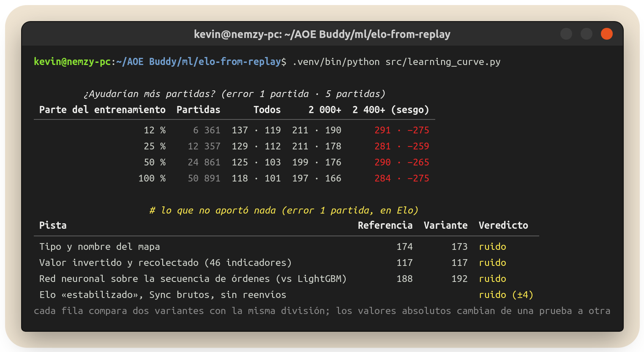Click the '50 %' row label
This screenshot has width=644, height=352.
click(155, 162)
